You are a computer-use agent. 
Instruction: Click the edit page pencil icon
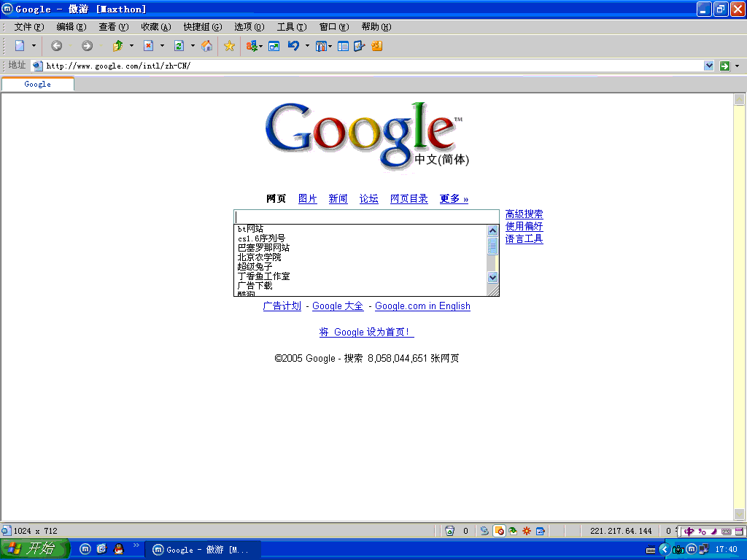click(x=359, y=46)
